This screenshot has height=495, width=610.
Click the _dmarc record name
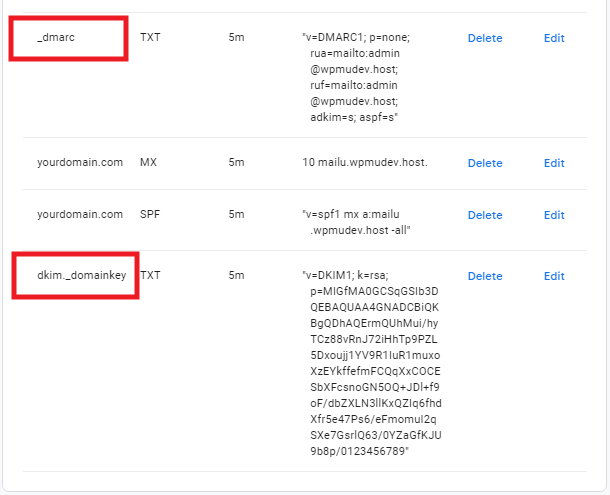coord(57,38)
